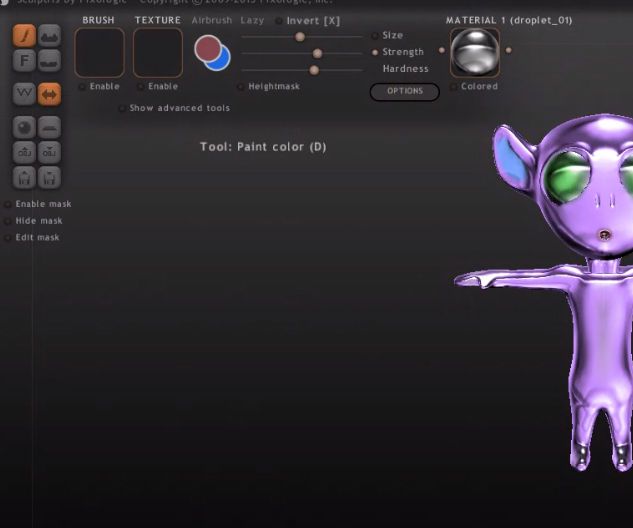This screenshot has height=528, width=633.
Task: Pick the blue secondary color swatch
Action: (221, 61)
